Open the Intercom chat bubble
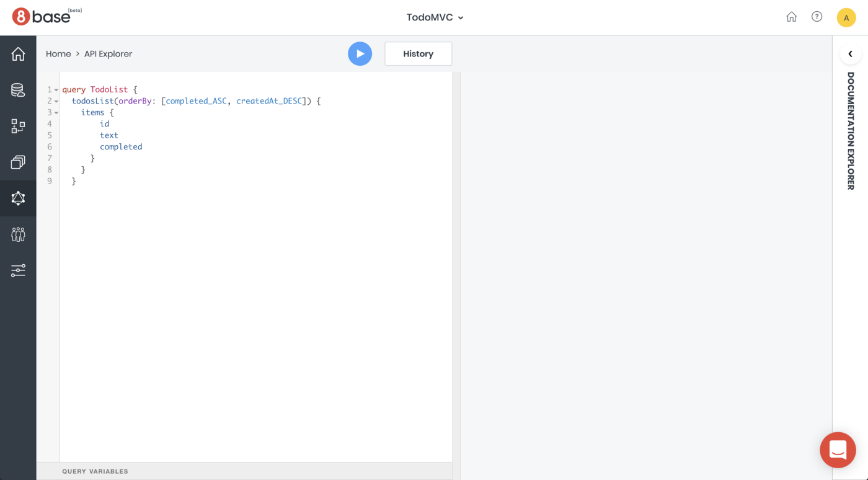This screenshot has width=868, height=480. pyautogui.click(x=838, y=450)
